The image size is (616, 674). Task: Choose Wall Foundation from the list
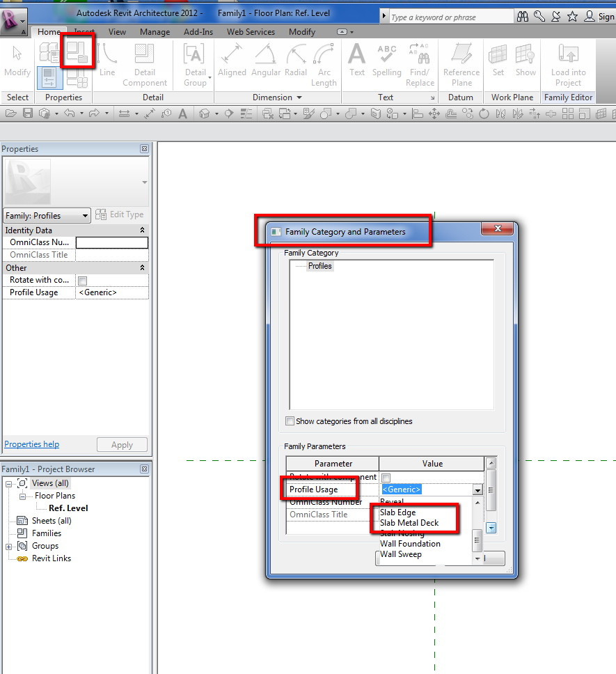410,544
